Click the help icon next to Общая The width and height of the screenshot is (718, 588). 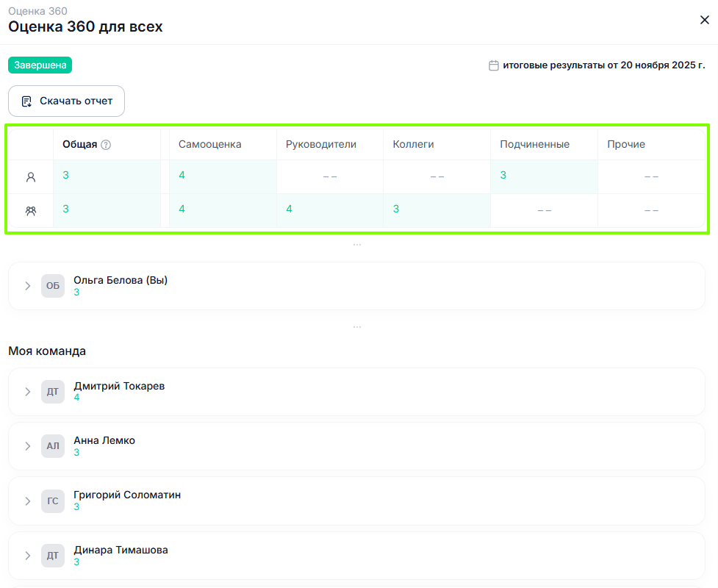coord(106,145)
